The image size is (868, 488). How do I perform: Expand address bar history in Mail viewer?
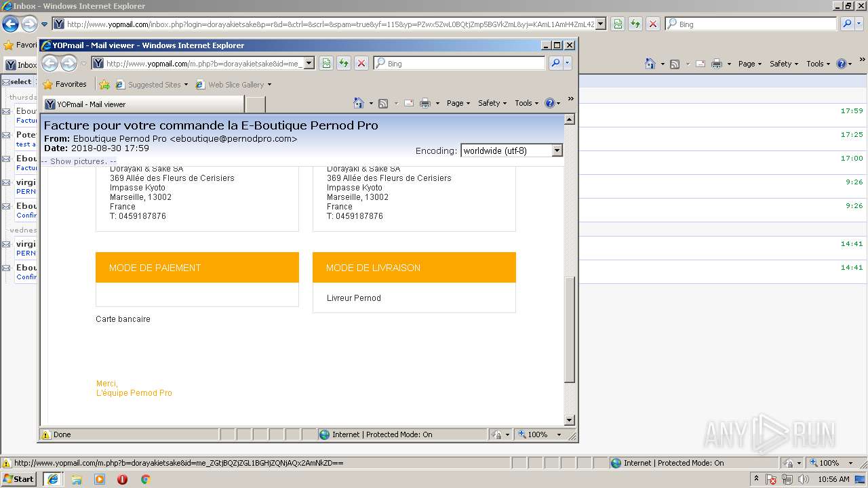coord(309,63)
